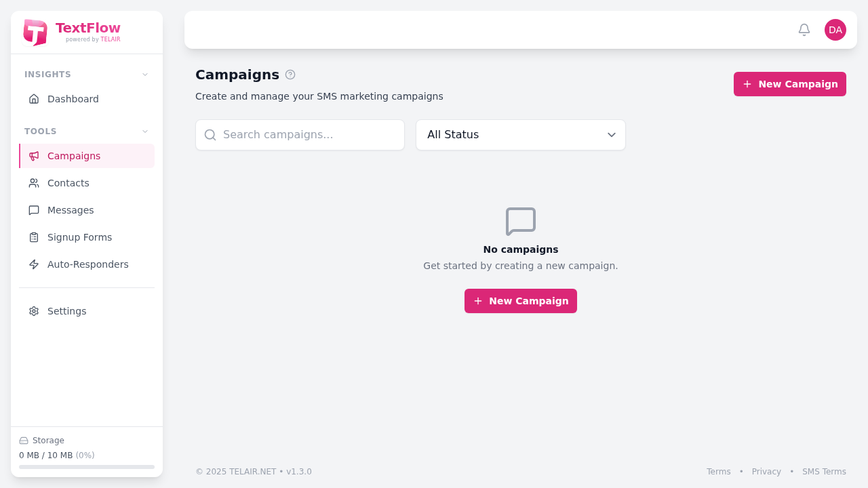The width and height of the screenshot is (868, 488).
Task: Open the notification bell
Action: [804, 30]
